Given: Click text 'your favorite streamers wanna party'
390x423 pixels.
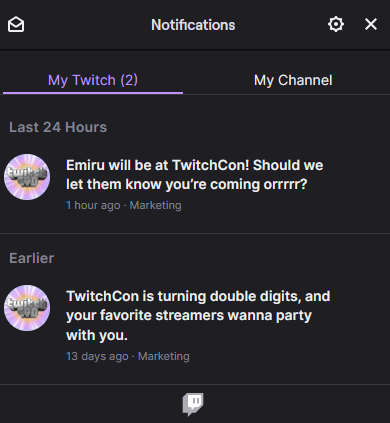Looking at the screenshot, I should click(189, 316).
